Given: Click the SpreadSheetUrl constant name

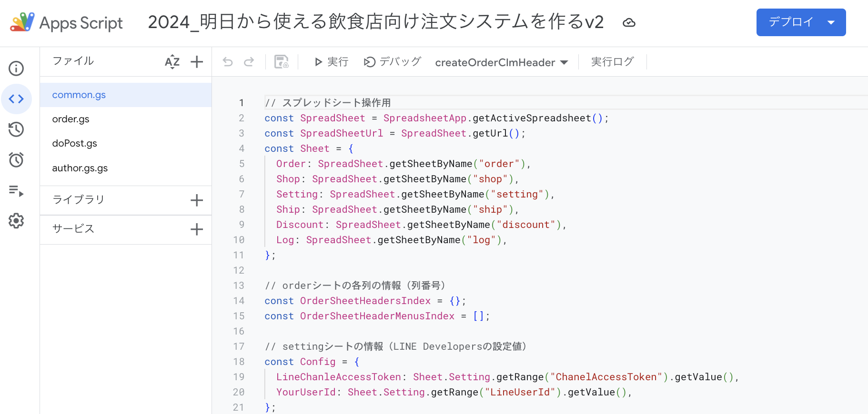Looking at the screenshot, I should click(x=342, y=133).
